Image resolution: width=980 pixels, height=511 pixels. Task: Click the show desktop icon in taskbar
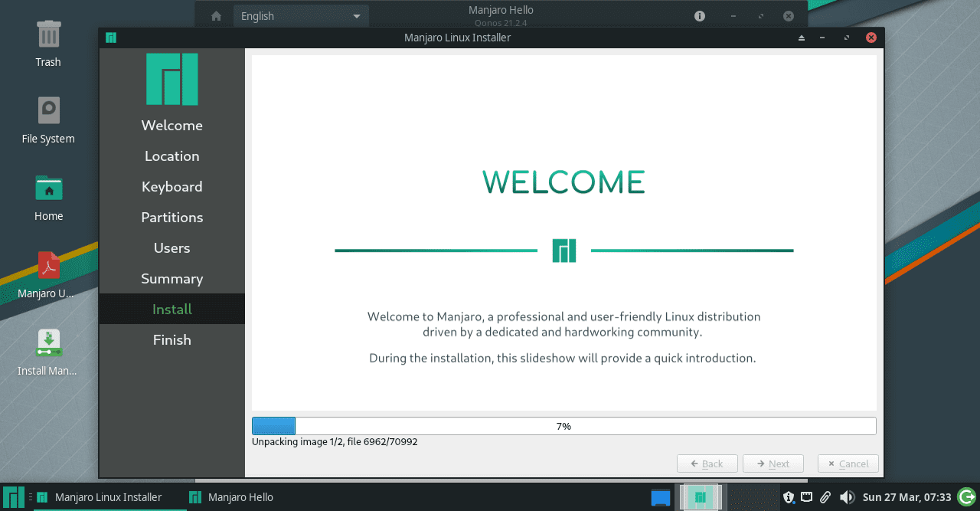(x=661, y=498)
